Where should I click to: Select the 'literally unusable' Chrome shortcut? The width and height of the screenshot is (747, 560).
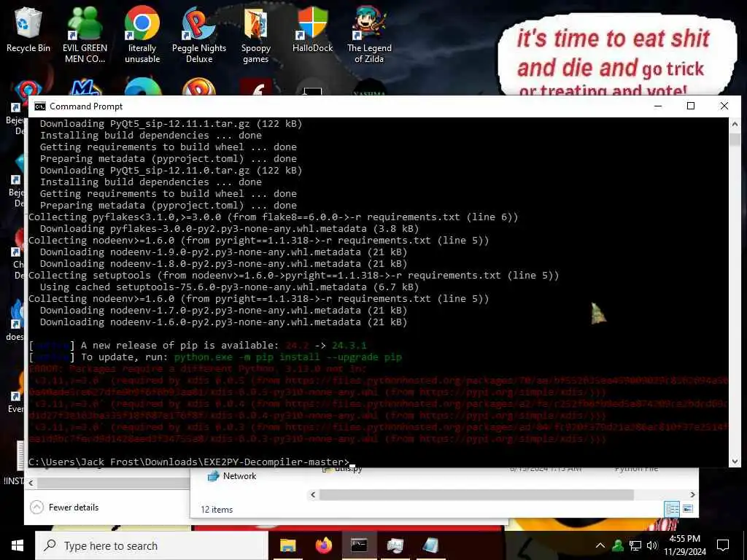coord(142,34)
